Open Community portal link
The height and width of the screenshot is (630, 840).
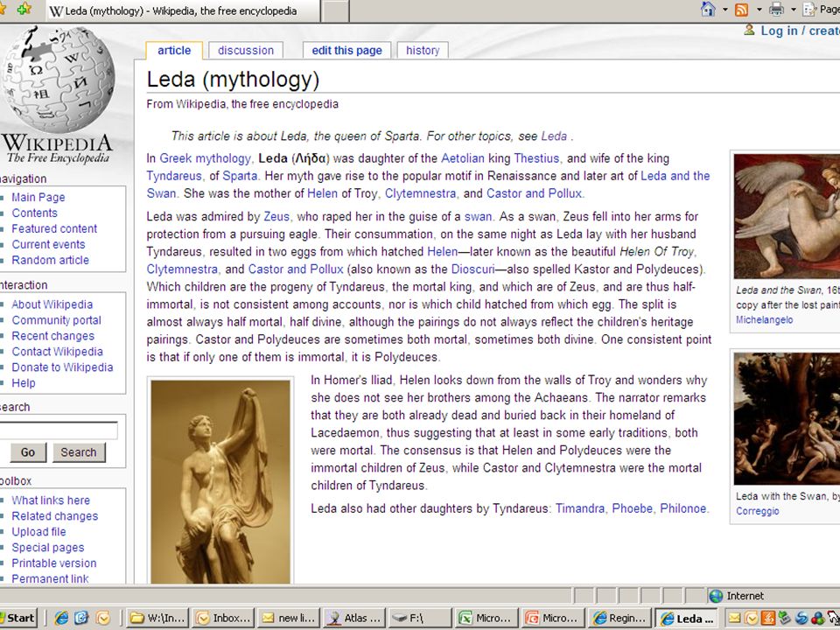[57, 320]
